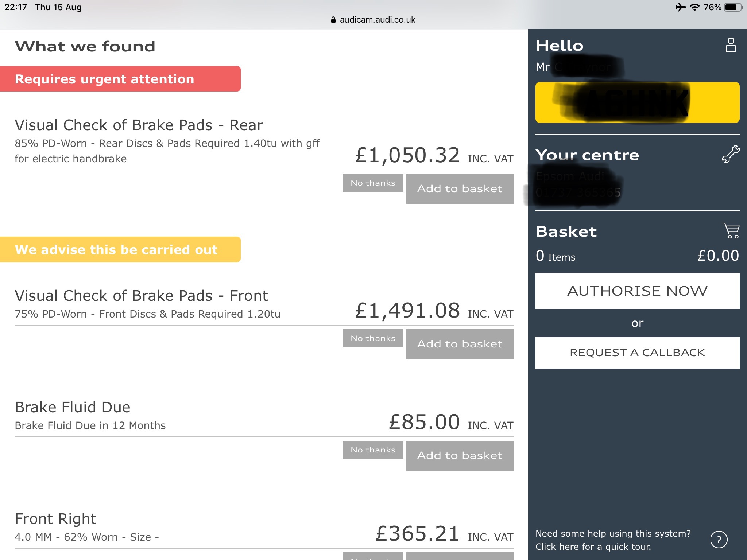Add rear brake pads to basket
This screenshot has width=747, height=560.
(x=460, y=189)
